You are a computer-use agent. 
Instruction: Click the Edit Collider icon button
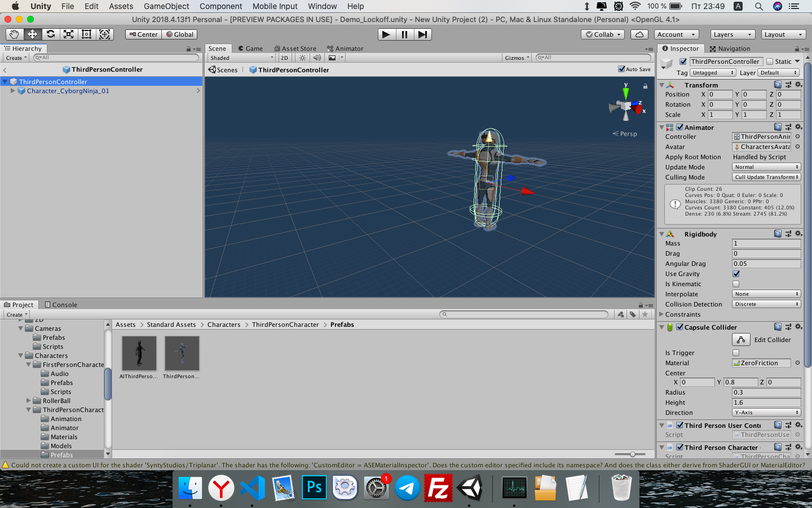pyautogui.click(x=741, y=340)
